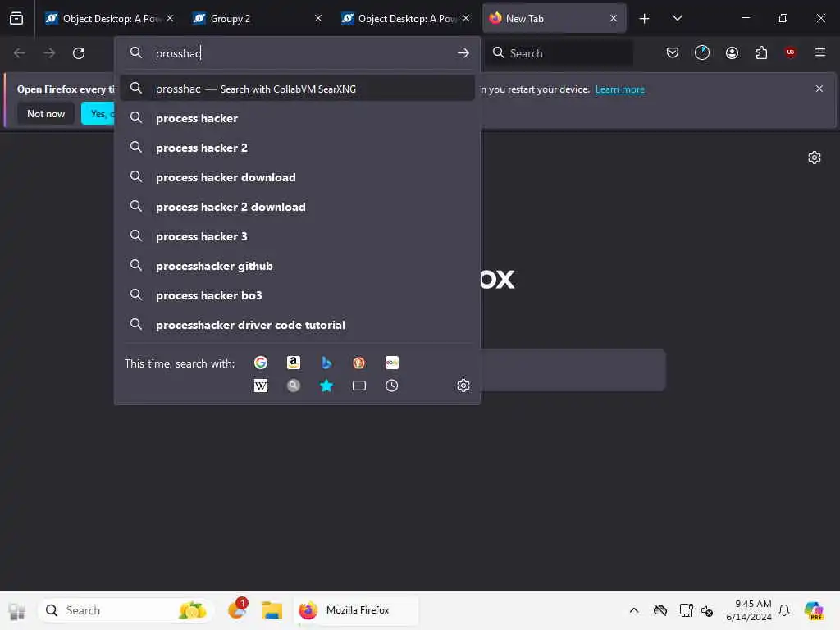Go forward to next page
The image size is (840, 630).
49,53
